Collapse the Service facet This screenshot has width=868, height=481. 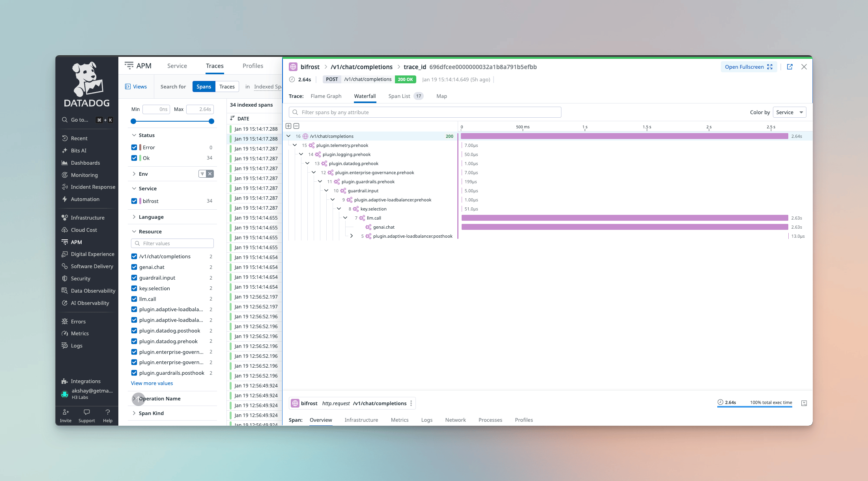pyautogui.click(x=134, y=188)
